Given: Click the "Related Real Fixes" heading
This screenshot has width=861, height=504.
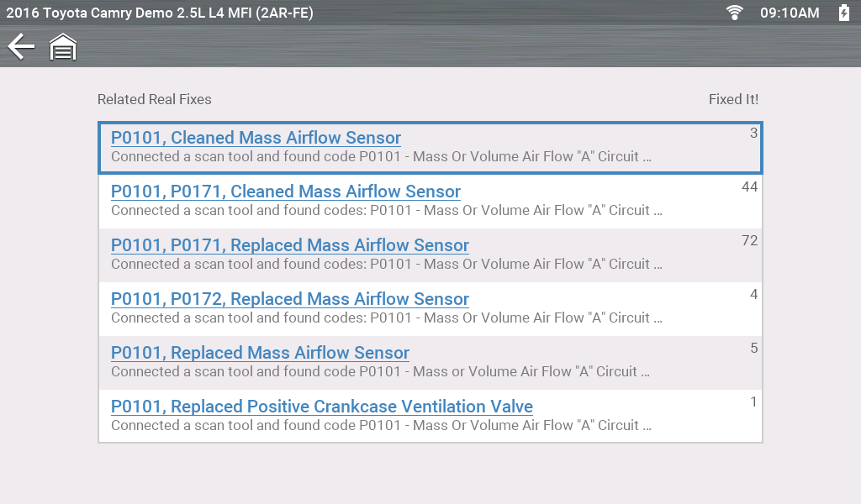Looking at the screenshot, I should tap(155, 99).
